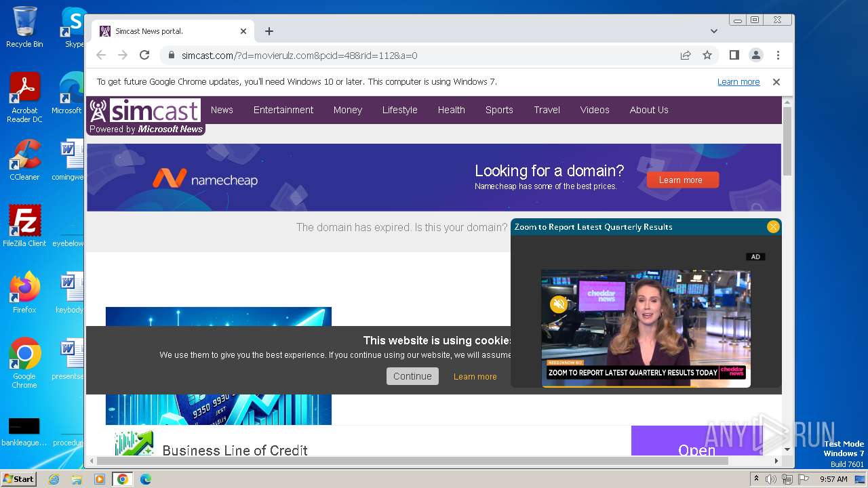Click the browser forward arrow
The image size is (868, 488).
(123, 55)
